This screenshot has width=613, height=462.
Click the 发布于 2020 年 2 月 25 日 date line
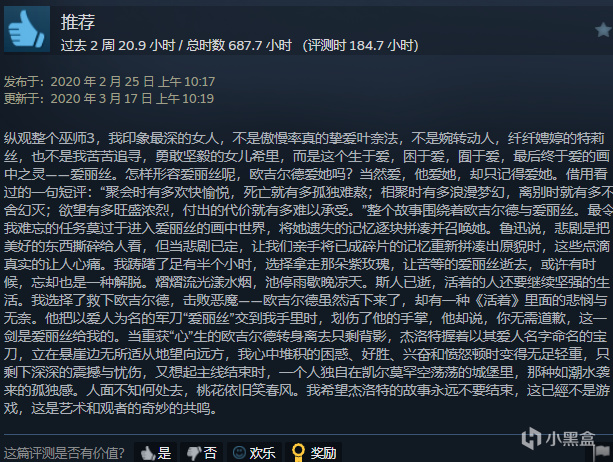[109, 81]
